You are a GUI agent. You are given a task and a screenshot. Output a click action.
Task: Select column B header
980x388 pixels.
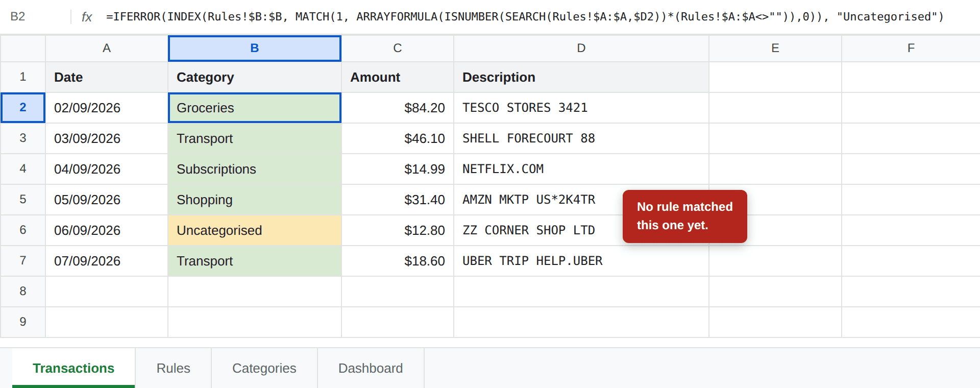pyautogui.click(x=255, y=48)
